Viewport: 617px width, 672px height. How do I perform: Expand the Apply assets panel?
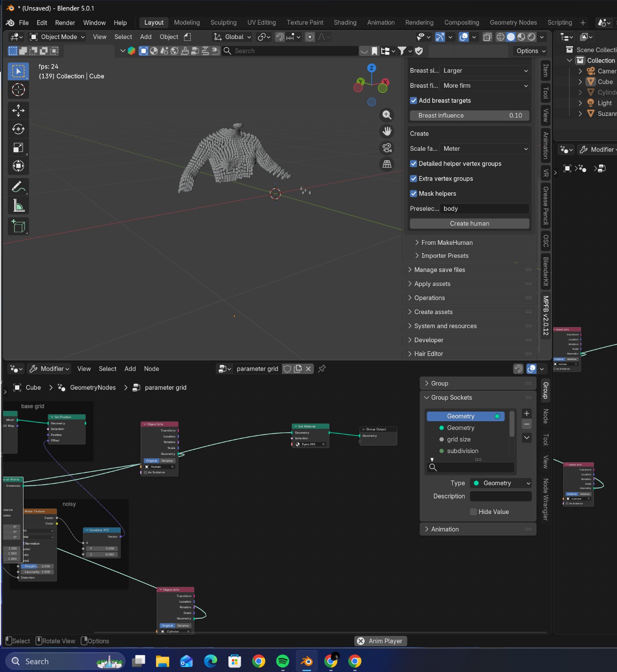(432, 284)
